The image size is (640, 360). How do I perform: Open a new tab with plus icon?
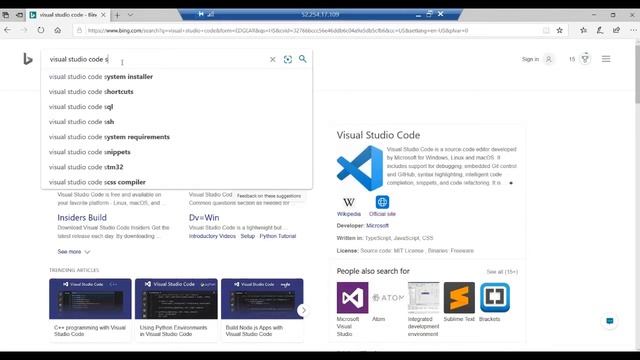[x=117, y=15]
